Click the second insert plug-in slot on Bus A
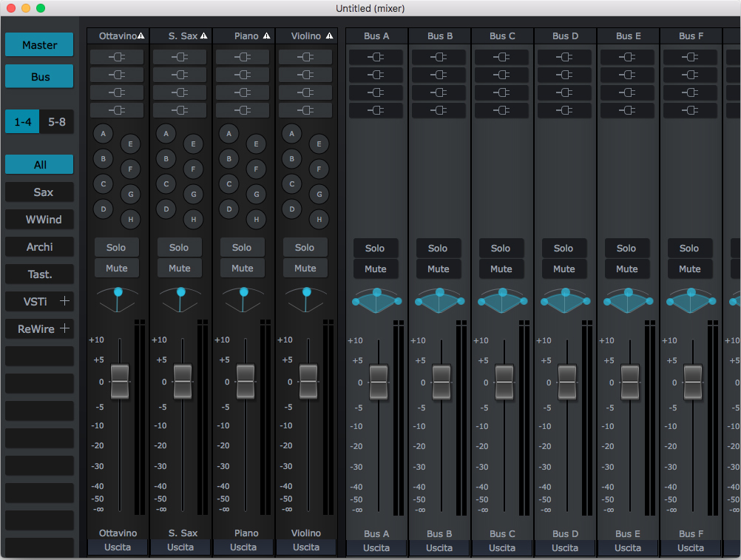741x560 pixels. coord(376,75)
